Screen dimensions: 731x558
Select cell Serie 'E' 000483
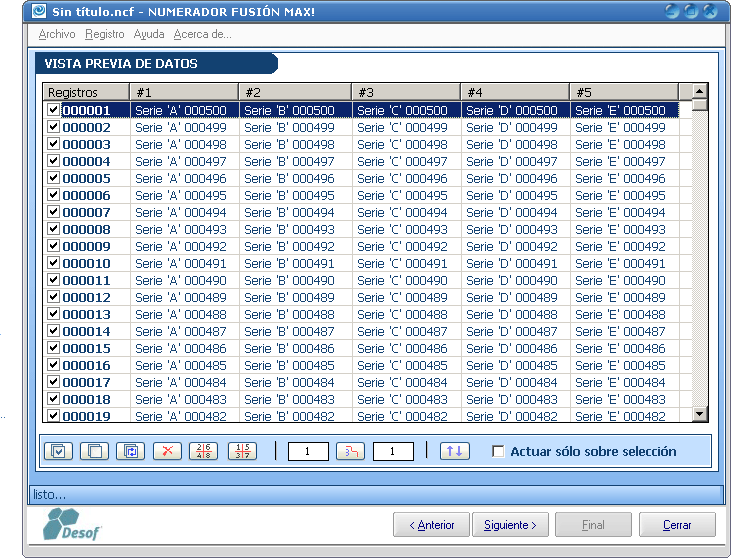(x=624, y=400)
